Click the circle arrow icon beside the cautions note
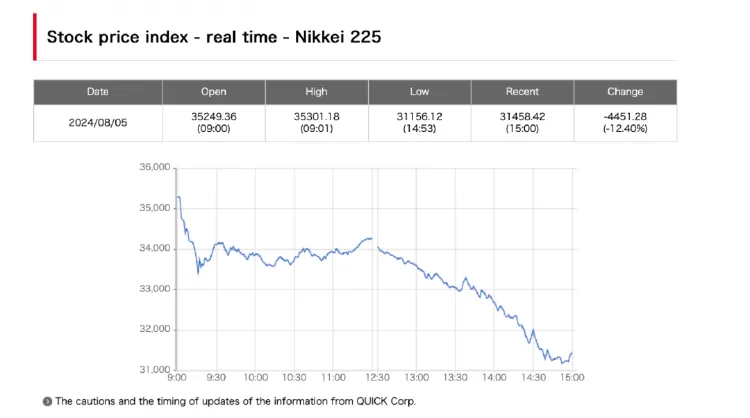The height and width of the screenshot is (418, 750). point(47,401)
